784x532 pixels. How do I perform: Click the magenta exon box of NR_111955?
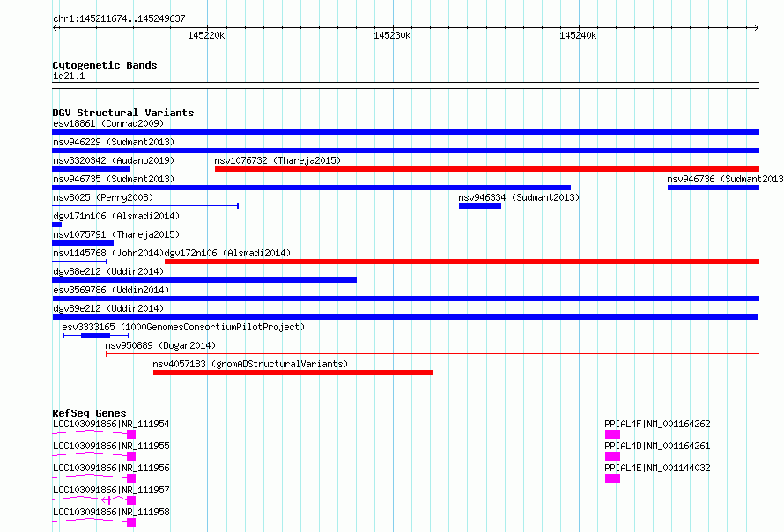point(131,456)
